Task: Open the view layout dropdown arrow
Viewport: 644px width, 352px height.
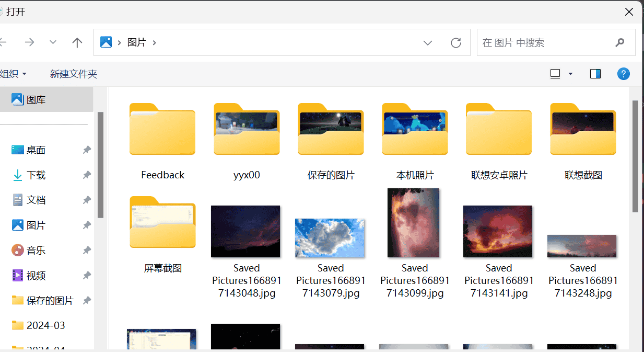Action: pyautogui.click(x=570, y=73)
